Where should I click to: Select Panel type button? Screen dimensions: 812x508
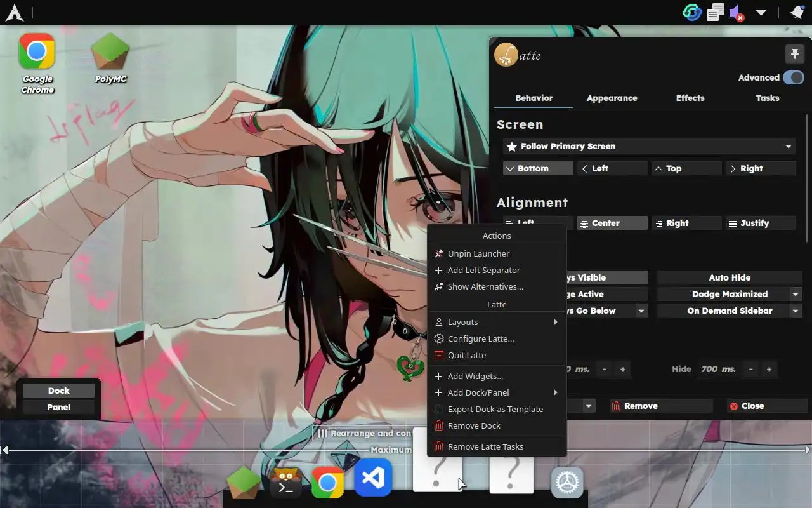coord(58,407)
